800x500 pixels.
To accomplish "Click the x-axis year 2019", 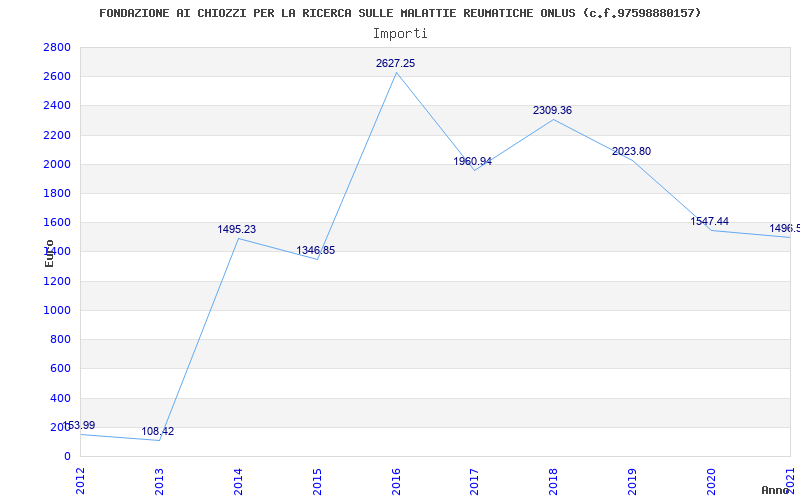I will (x=633, y=481).
